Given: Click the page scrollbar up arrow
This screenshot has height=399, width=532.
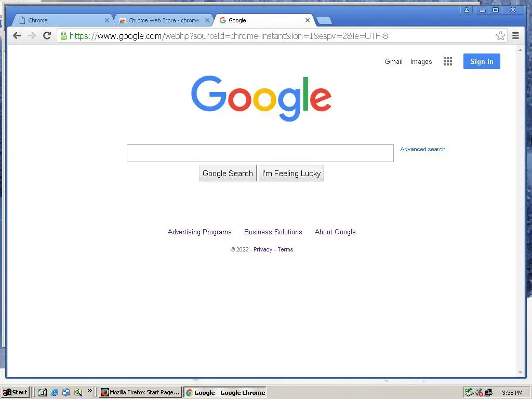Looking at the screenshot, I should [x=520, y=50].
